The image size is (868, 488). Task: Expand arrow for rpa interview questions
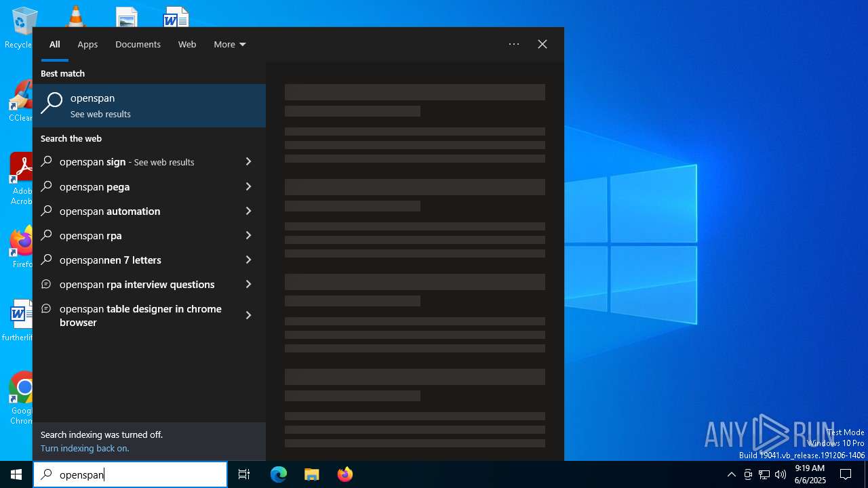pyautogui.click(x=248, y=284)
